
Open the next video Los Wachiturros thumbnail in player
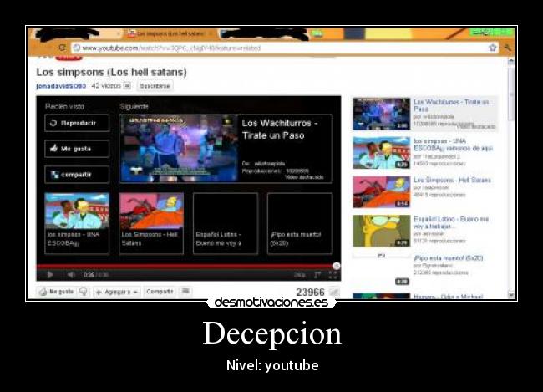pyautogui.click(x=179, y=149)
